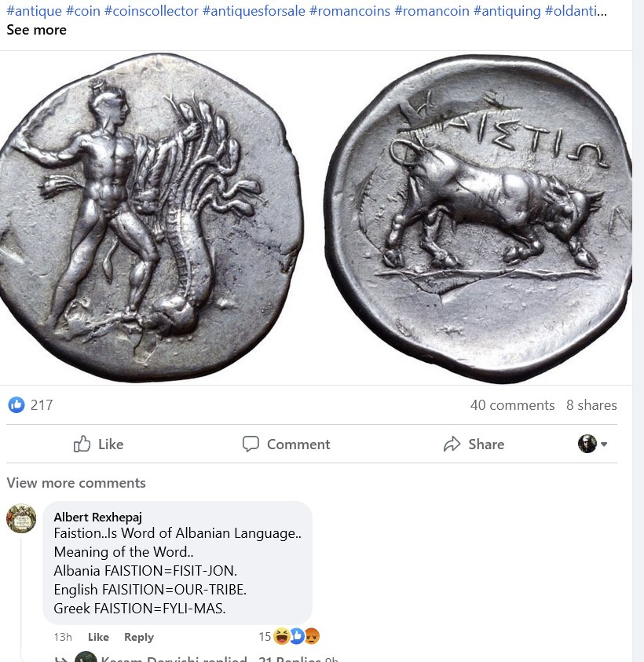644x662 pixels.
Task: Click the thumbs-up Like icon on the post
Action: click(x=82, y=444)
